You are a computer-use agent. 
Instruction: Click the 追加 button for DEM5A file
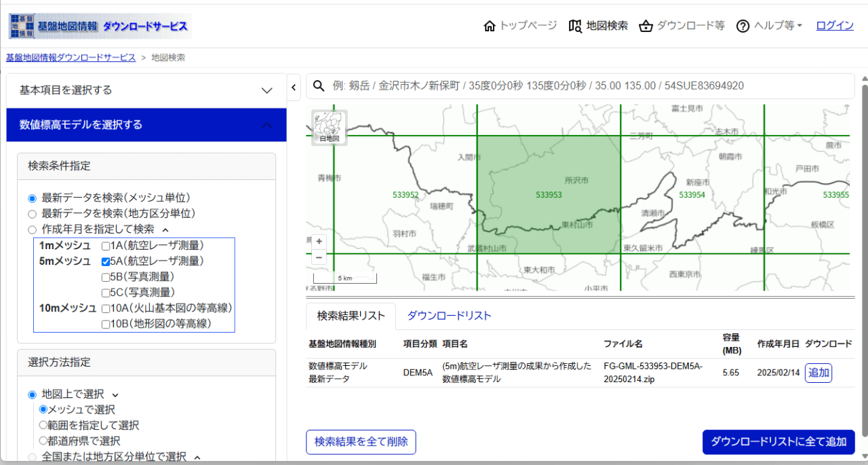point(818,373)
